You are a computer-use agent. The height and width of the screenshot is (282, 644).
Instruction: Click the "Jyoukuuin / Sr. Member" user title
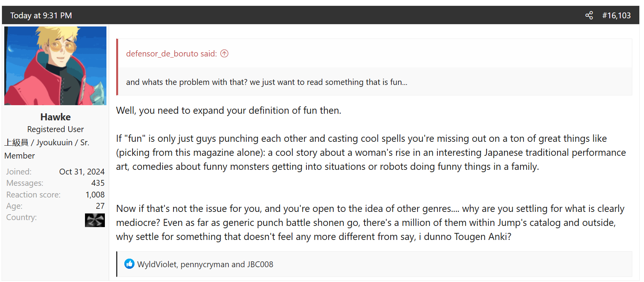click(47, 149)
